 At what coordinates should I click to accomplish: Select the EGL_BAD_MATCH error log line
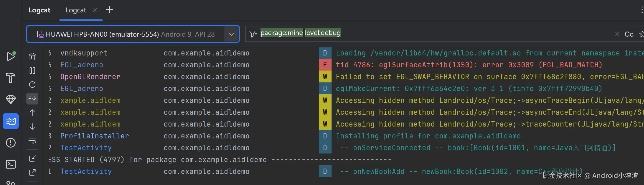pos(468,65)
